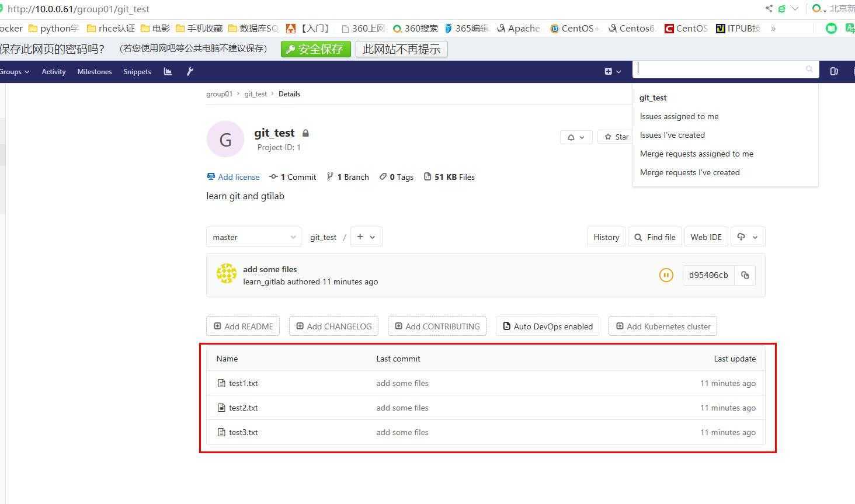The image size is (855, 504).
Task: Open the 365编辑 bookmark
Action: (x=465, y=28)
